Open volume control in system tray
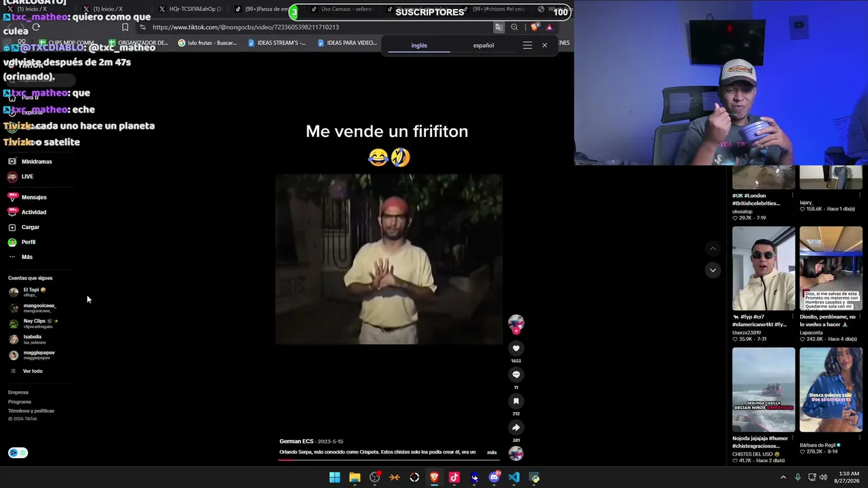The image size is (868, 488). pyautogui.click(x=824, y=478)
